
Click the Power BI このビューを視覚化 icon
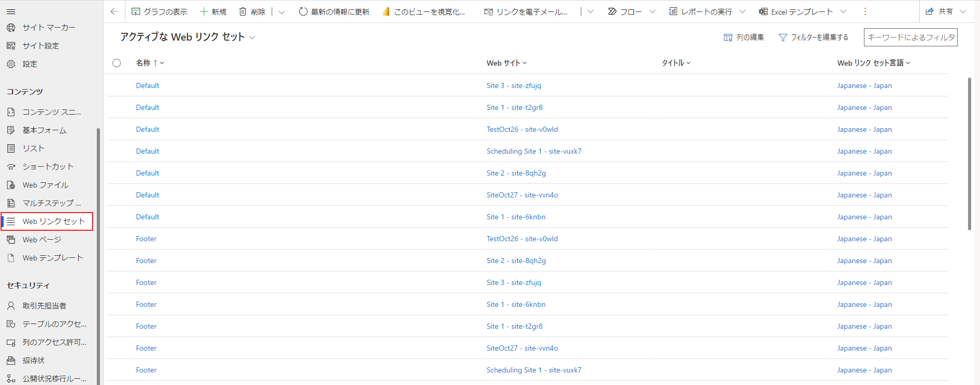386,11
